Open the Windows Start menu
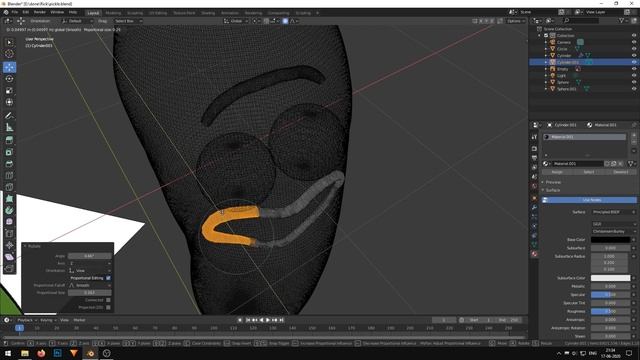This screenshot has width=640, height=360. pyautogui.click(x=8, y=353)
